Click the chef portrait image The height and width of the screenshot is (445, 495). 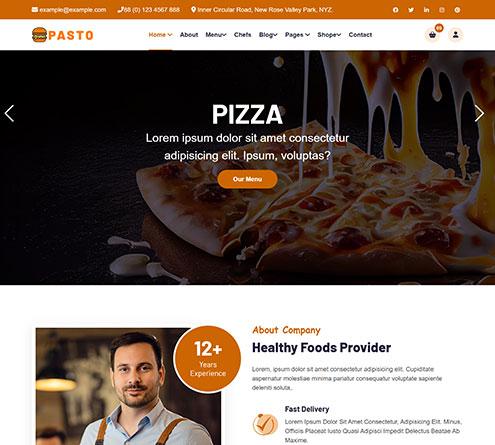[128, 387]
